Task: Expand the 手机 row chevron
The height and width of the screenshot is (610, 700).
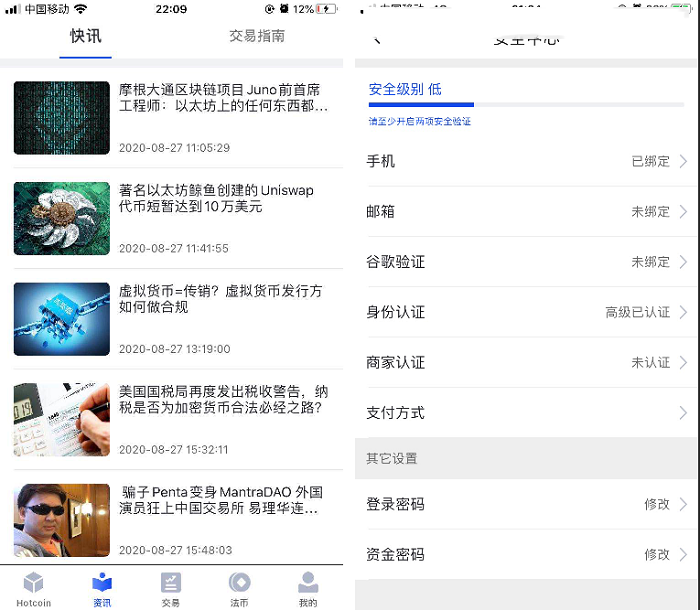Action: (683, 161)
